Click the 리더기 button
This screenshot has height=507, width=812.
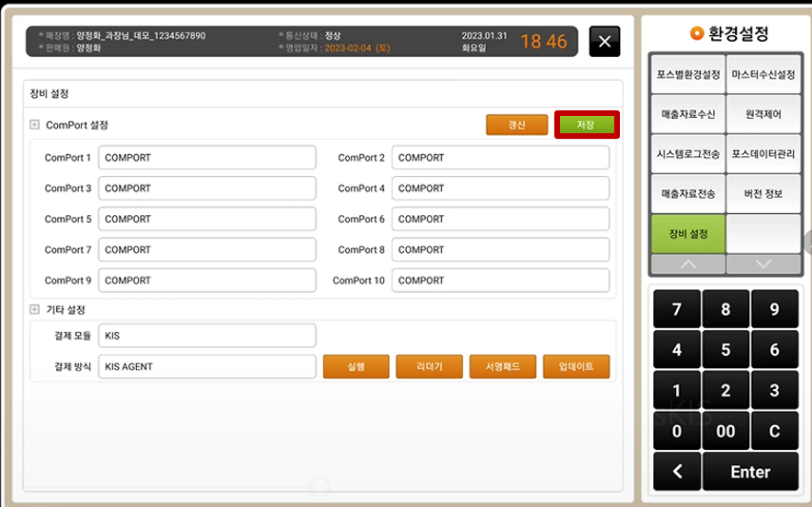point(430,366)
